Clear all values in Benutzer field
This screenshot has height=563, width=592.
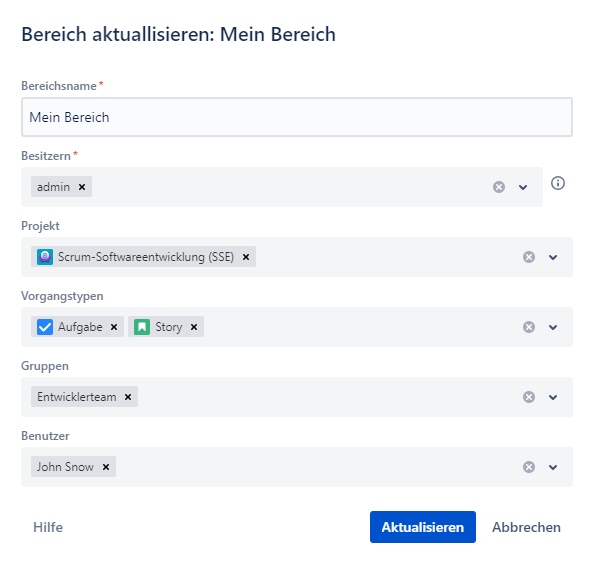pos(529,467)
